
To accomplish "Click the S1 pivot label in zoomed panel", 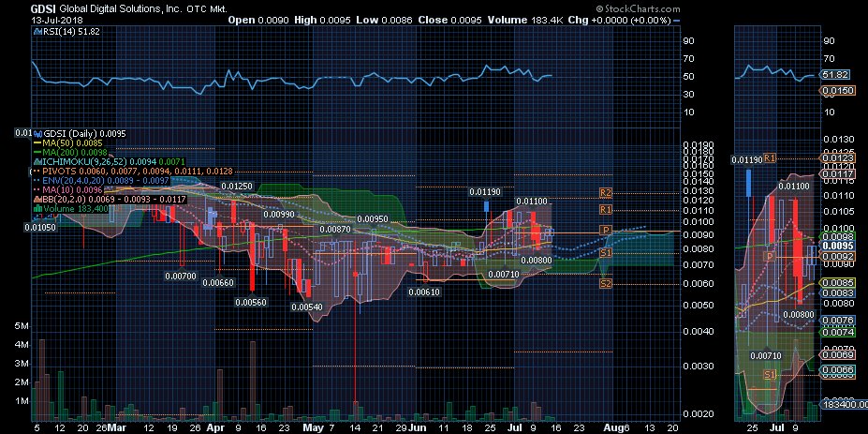I will [770, 375].
